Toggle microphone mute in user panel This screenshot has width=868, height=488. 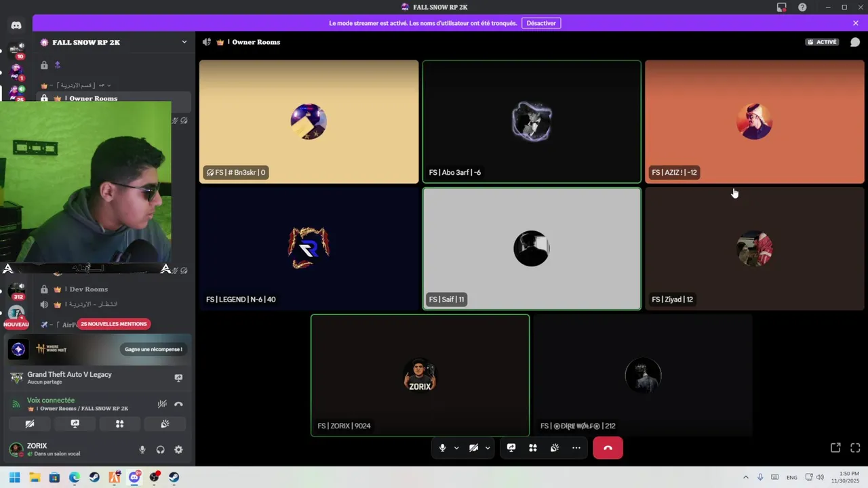pyautogui.click(x=142, y=449)
